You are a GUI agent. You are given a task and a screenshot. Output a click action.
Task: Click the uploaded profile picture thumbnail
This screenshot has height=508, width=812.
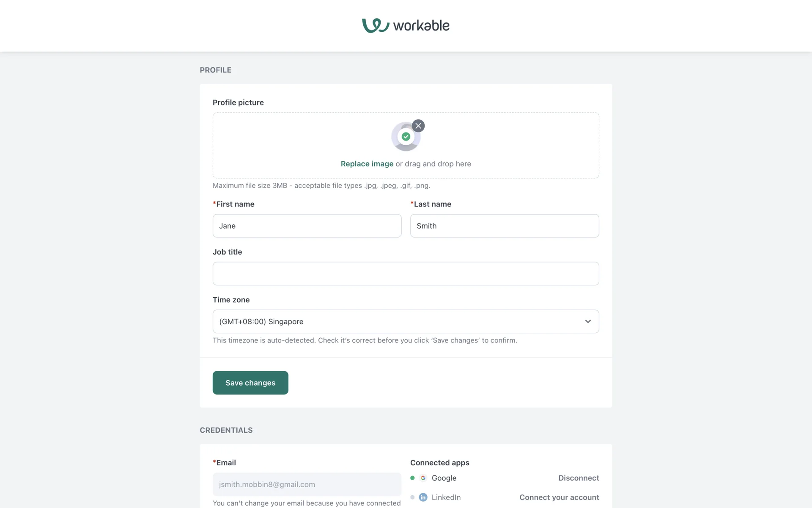[x=405, y=137]
